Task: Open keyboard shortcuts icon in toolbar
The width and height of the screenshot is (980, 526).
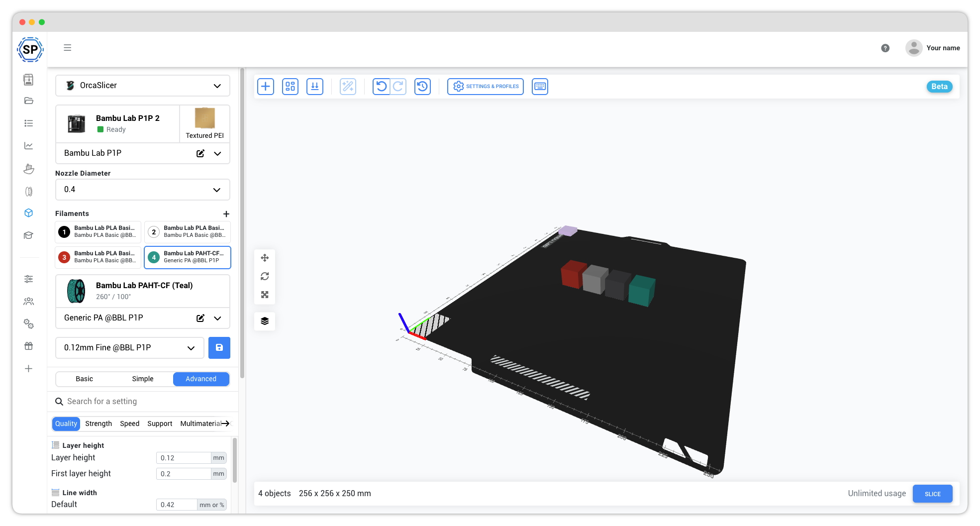Action: click(540, 87)
